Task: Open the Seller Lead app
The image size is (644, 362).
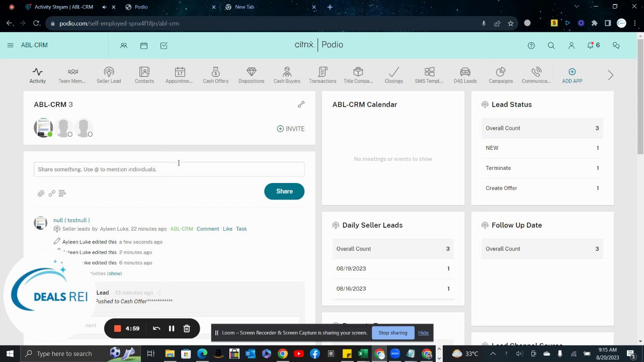Action: 109,75
